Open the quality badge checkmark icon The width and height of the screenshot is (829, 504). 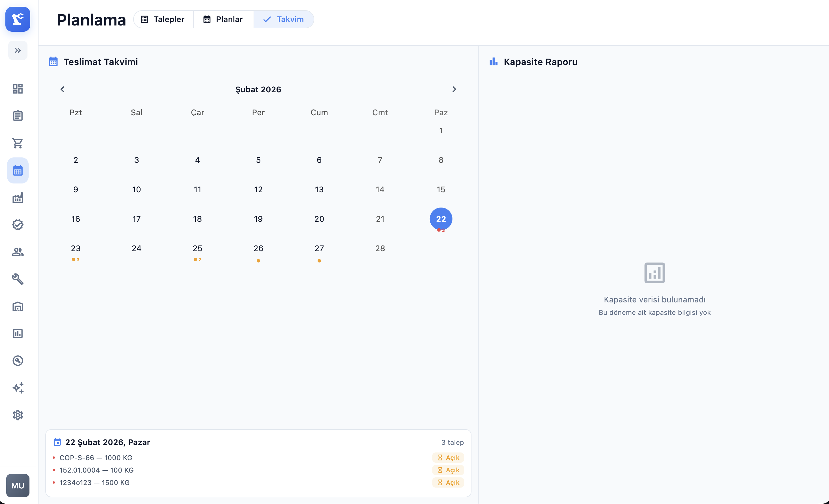pos(18,225)
